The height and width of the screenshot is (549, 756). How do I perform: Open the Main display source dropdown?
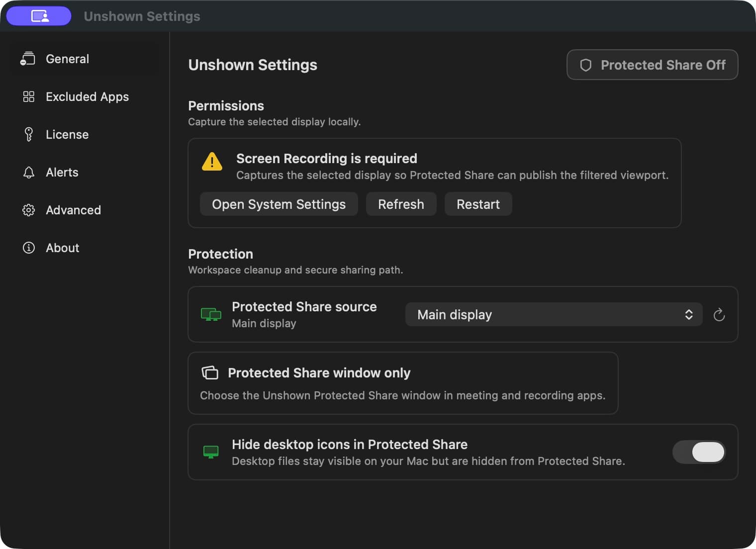click(x=554, y=314)
